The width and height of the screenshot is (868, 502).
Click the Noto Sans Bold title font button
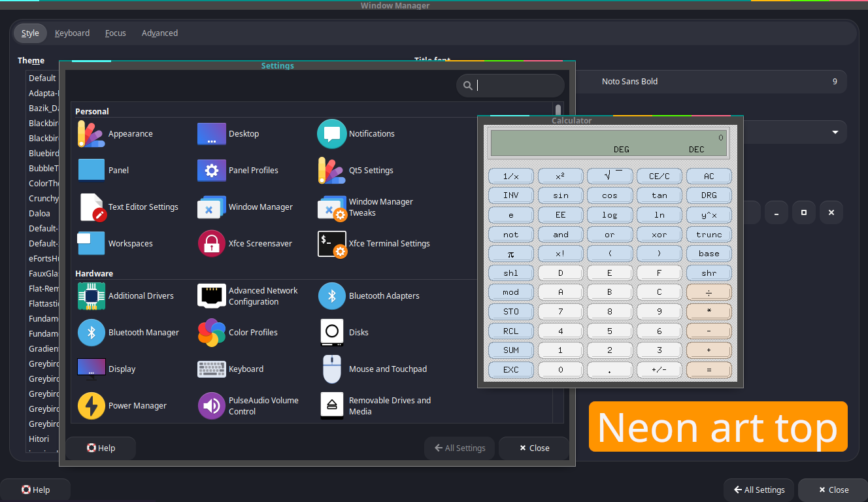pyautogui.click(x=711, y=82)
